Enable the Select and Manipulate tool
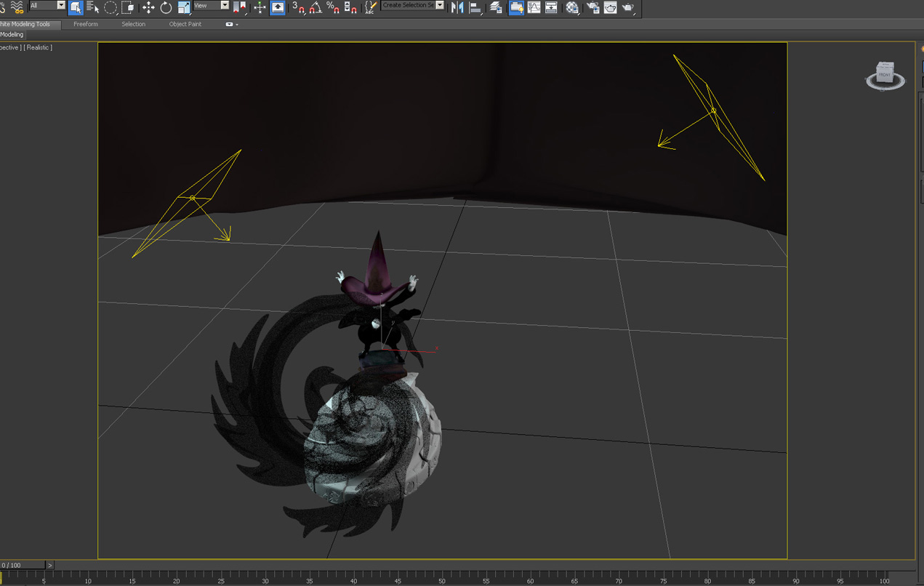This screenshot has height=586, width=924. point(260,7)
